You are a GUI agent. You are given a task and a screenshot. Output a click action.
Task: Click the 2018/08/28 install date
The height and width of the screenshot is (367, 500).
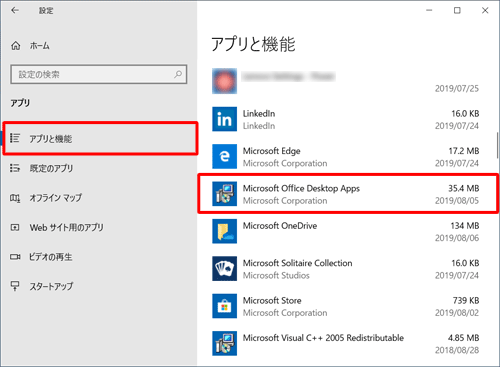coord(457,350)
